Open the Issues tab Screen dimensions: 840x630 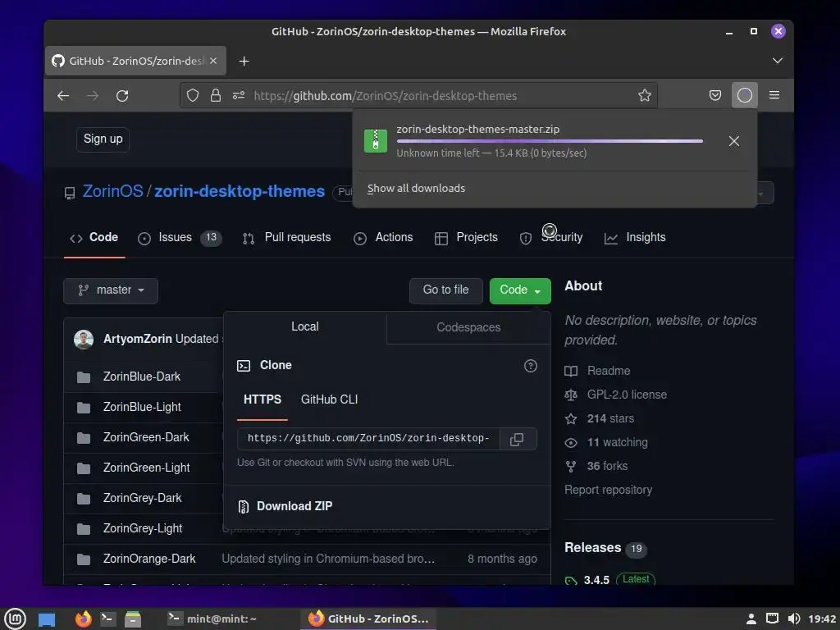[x=179, y=238]
